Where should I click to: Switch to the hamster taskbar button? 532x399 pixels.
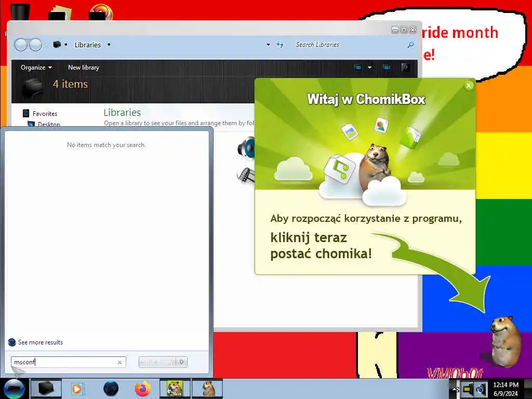(x=207, y=389)
